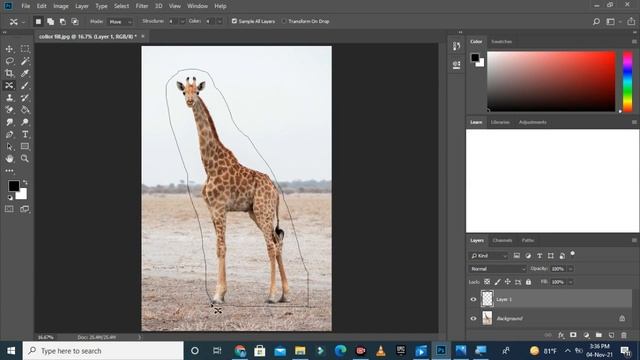
Task: Select the Paint Bucket tool
Action: [25, 110]
